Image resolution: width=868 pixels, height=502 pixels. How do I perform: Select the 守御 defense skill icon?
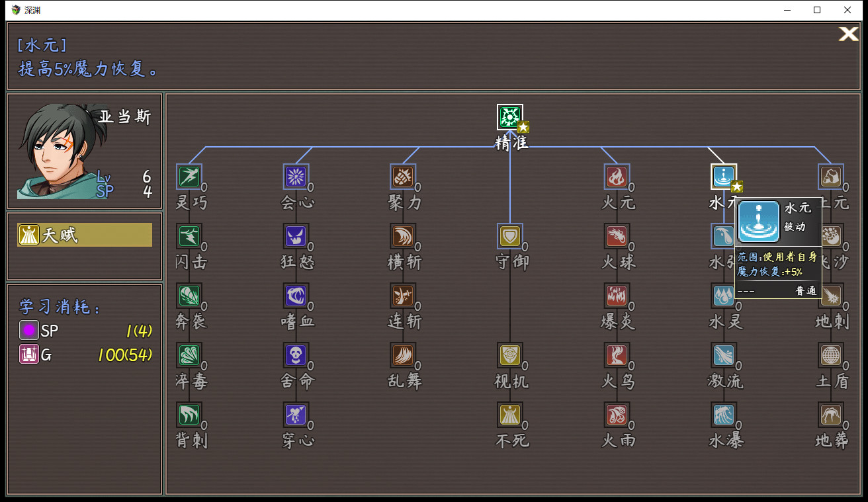(510, 235)
